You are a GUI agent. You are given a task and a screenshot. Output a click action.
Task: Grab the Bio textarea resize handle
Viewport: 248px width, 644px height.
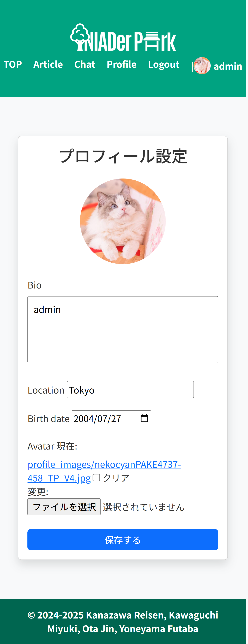(x=216, y=361)
